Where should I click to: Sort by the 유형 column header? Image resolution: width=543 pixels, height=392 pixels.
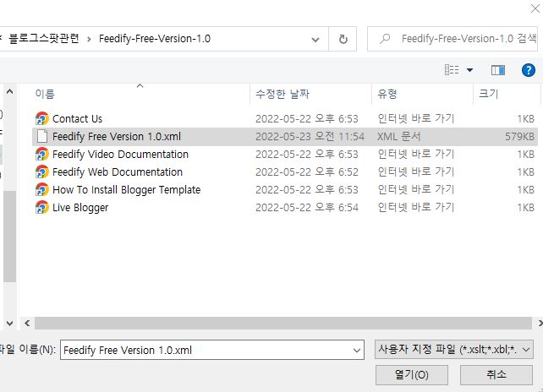pos(387,94)
